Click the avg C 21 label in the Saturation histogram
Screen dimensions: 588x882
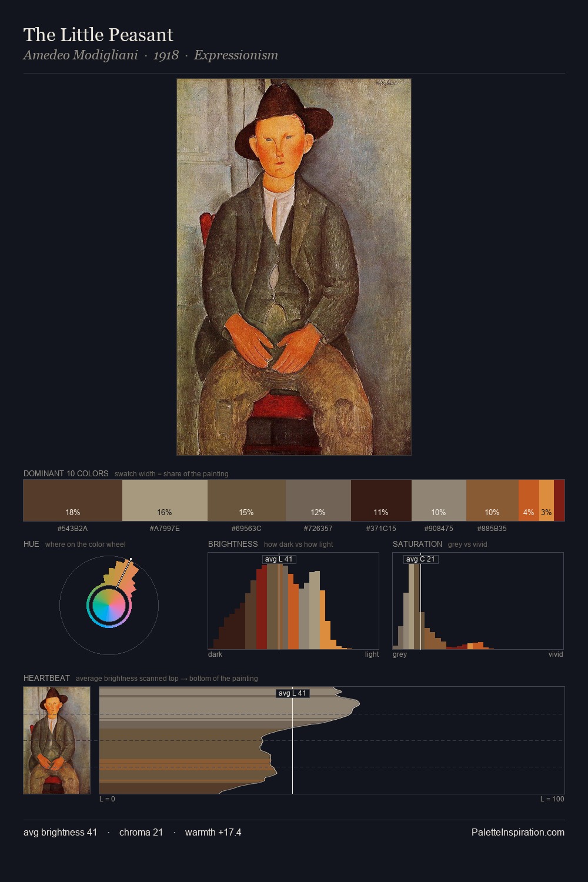pyautogui.click(x=421, y=559)
